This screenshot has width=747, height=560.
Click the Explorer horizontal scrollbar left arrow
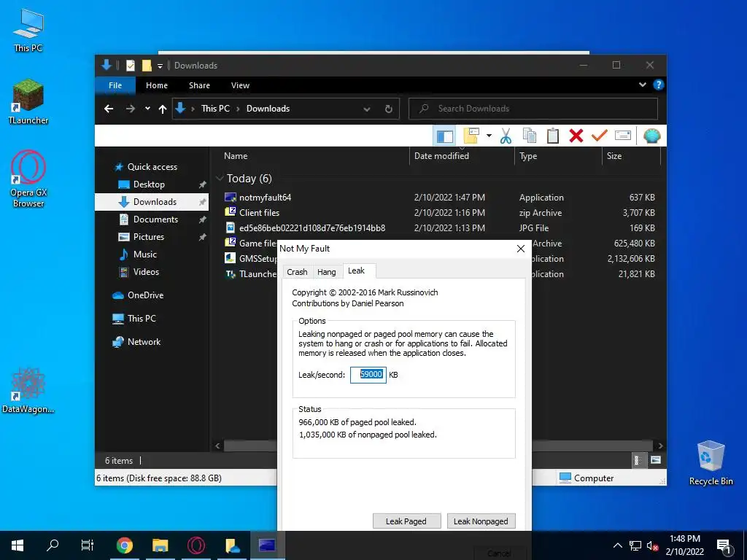tap(217, 446)
